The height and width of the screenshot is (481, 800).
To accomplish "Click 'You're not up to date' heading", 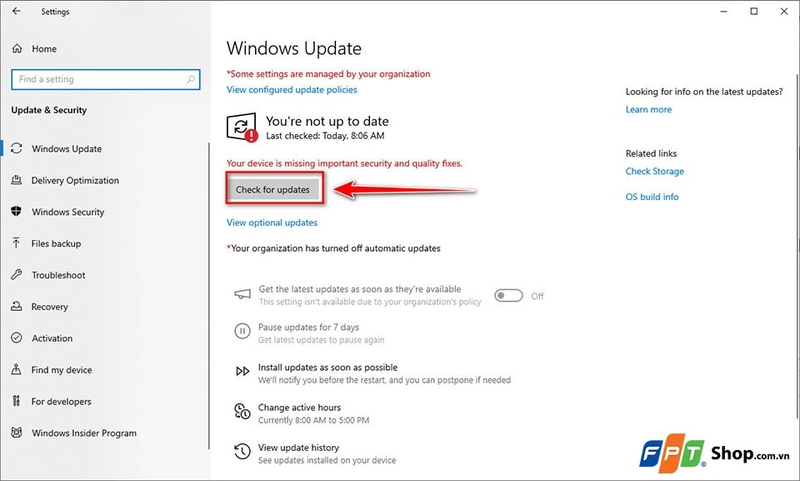I will coord(327,121).
